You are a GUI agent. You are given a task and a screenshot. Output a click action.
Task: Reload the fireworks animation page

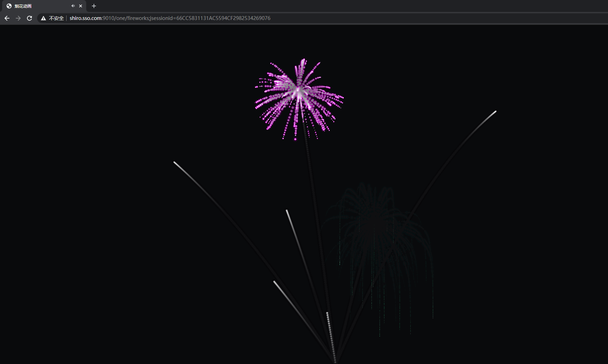29,18
